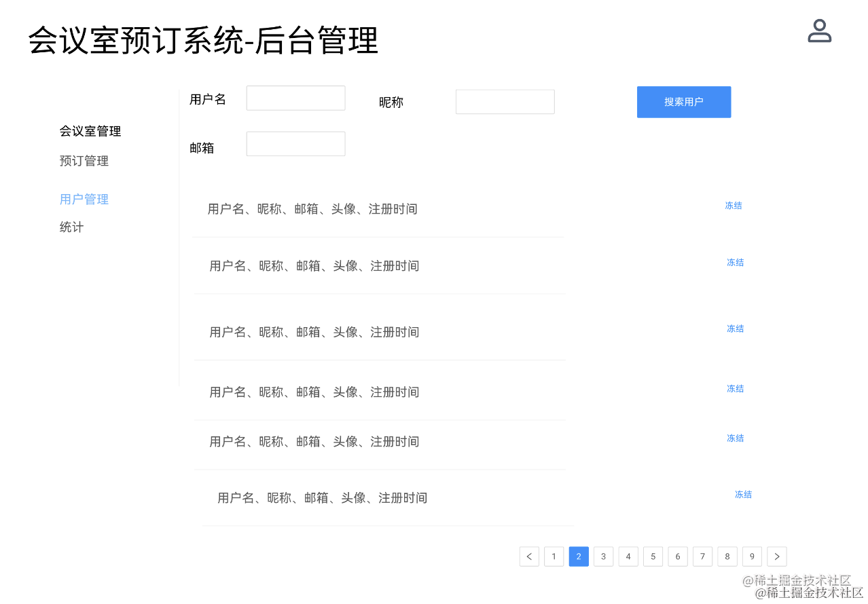868x604 pixels.
Task: Open 会议室管理 menu item
Action: pos(90,131)
